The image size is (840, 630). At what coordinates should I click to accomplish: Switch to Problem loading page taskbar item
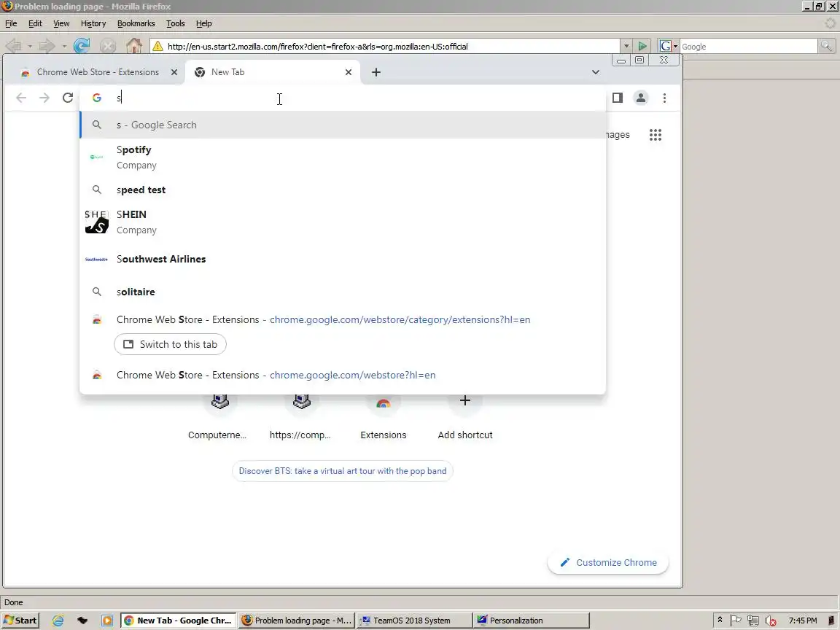(x=296, y=621)
